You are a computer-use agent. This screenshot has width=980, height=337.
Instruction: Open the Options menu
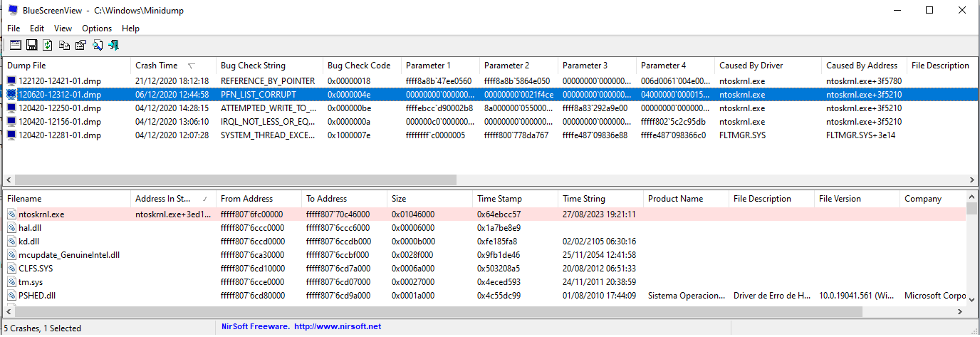(97, 28)
